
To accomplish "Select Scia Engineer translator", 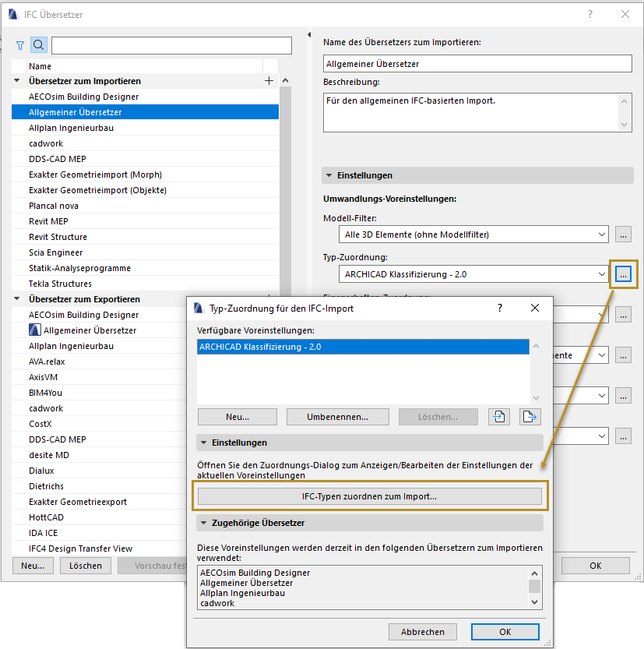I will [x=145, y=252].
